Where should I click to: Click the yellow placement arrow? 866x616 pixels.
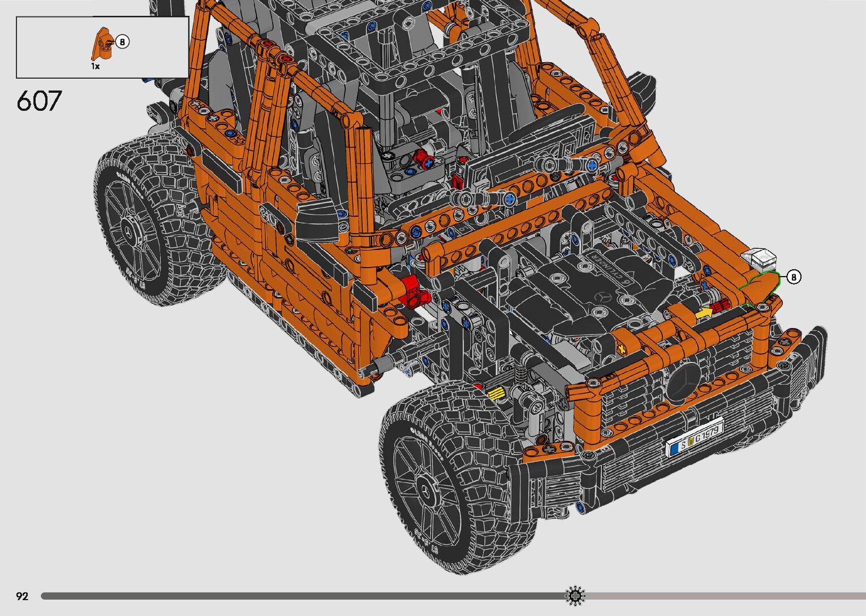pyautogui.click(x=703, y=312)
